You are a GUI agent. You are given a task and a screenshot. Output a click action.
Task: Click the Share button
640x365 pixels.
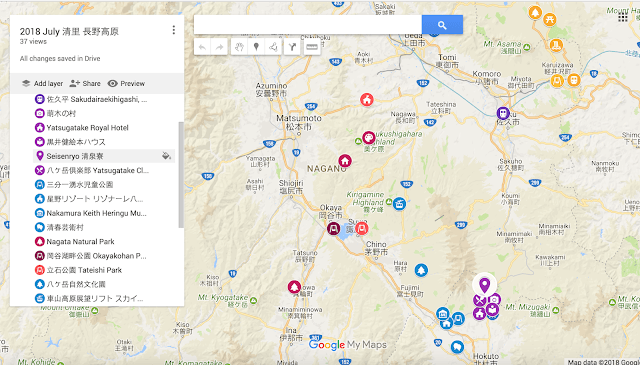pyautogui.click(x=85, y=83)
